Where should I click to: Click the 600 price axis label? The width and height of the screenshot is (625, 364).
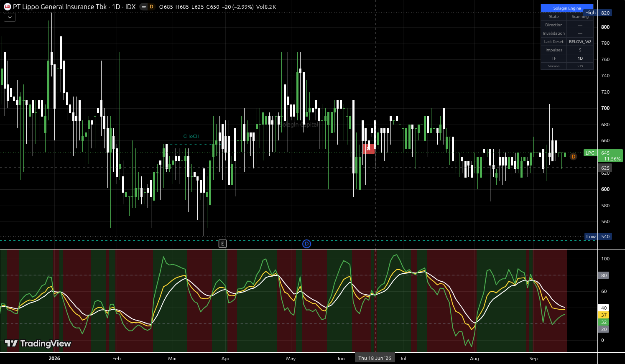(605, 189)
